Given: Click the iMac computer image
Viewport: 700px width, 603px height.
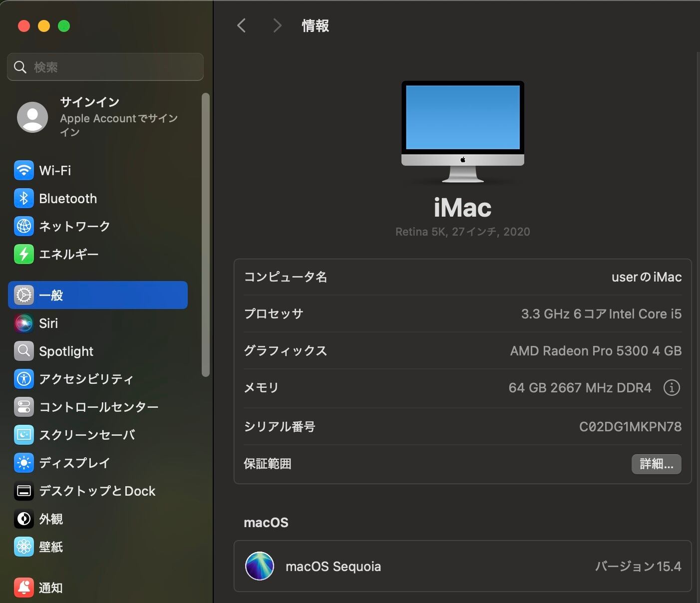Looking at the screenshot, I should point(463,132).
